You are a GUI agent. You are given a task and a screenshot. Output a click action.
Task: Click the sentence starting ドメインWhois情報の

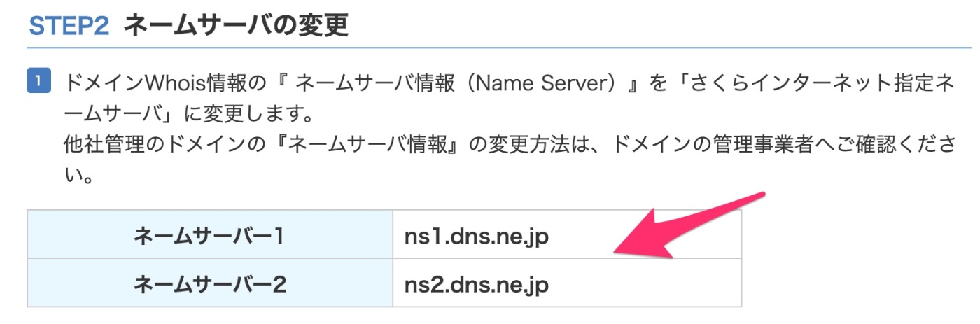pyautogui.click(x=509, y=99)
